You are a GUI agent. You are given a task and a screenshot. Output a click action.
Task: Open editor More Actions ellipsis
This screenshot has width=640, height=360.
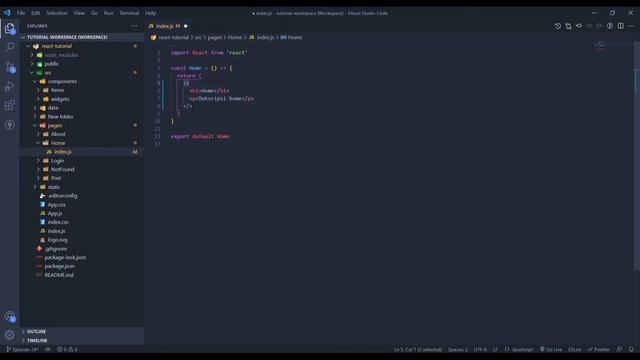pyautogui.click(x=631, y=26)
